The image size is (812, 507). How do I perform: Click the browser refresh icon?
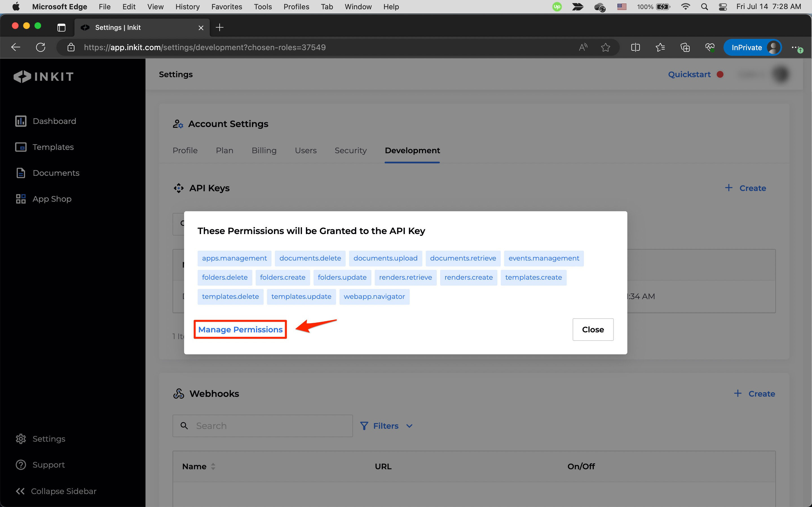pyautogui.click(x=41, y=47)
